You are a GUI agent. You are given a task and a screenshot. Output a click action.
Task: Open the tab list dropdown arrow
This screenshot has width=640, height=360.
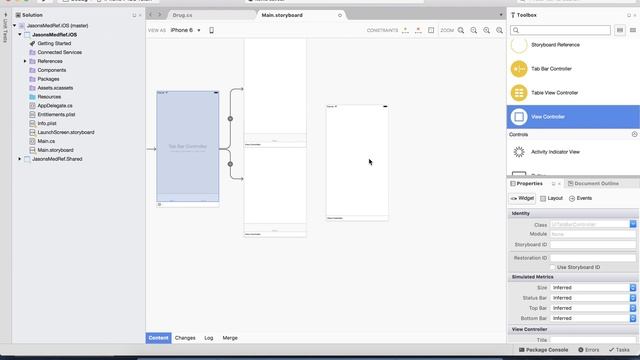pos(501,15)
